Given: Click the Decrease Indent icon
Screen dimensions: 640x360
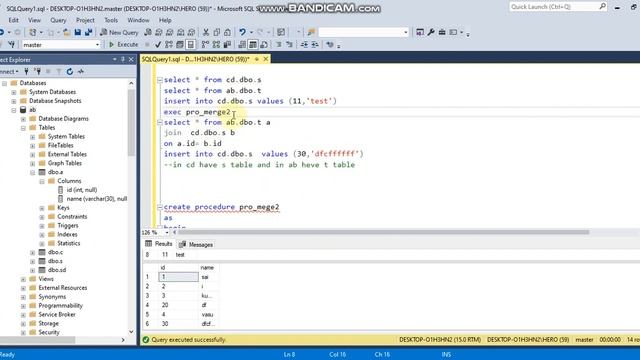Looking at the screenshot, I should point(304,44).
